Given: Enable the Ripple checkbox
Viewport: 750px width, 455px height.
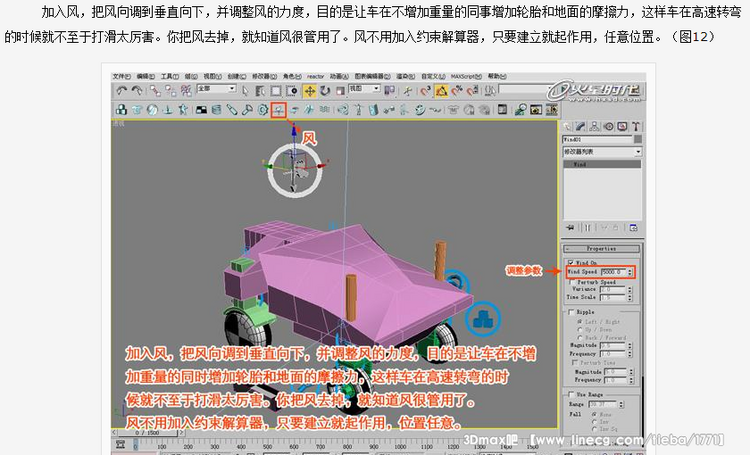Looking at the screenshot, I should (x=571, y=312).
